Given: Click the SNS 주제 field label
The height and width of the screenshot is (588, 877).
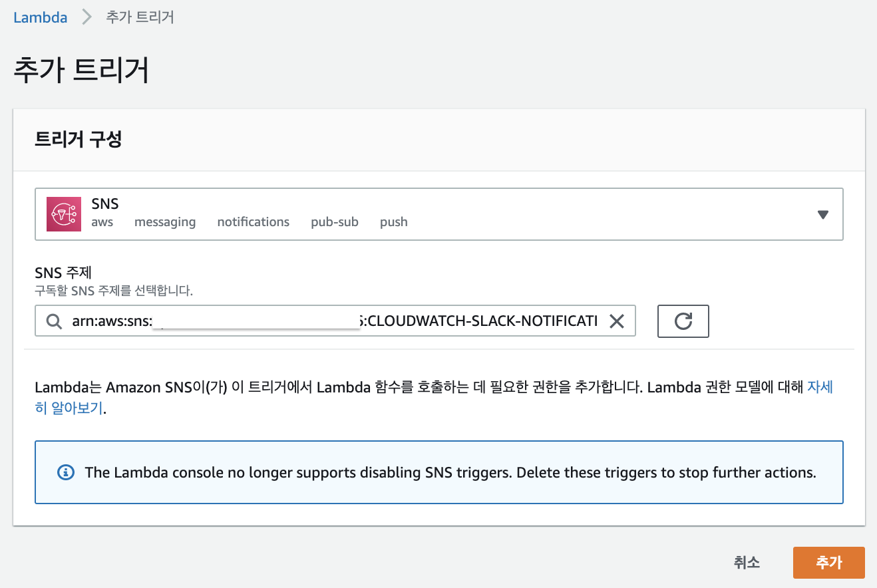Looking at the screenshot, I should click(x=63, y=273).
